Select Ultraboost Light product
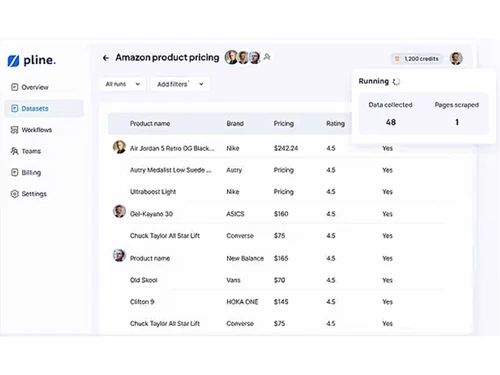 click(x=153, y=192)
